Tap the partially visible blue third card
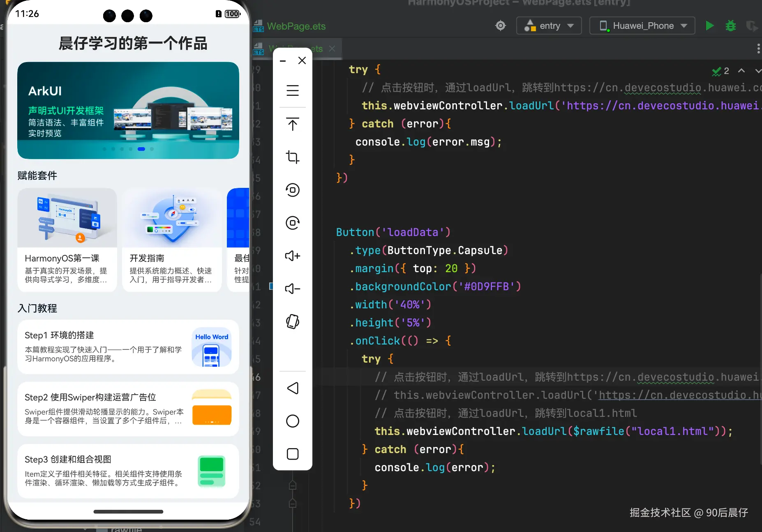This screenshot has width=762, height=532. [x=238, y=240]
